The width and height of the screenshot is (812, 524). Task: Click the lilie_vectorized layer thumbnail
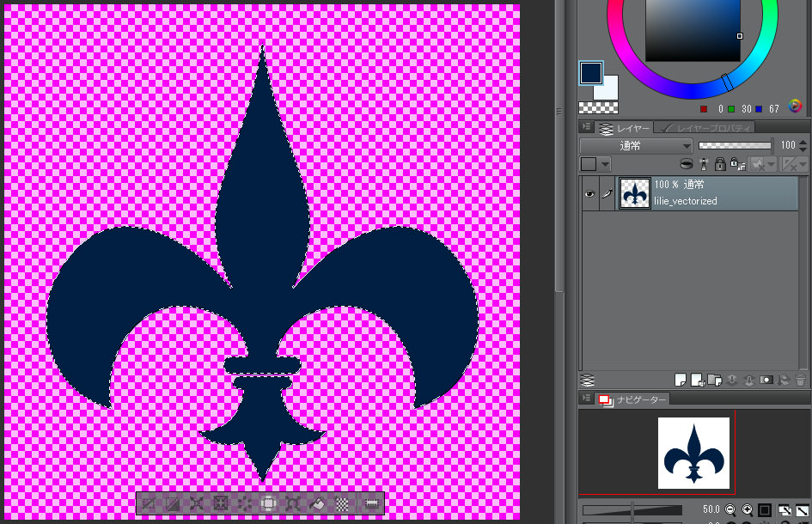(x=635, y=193)
